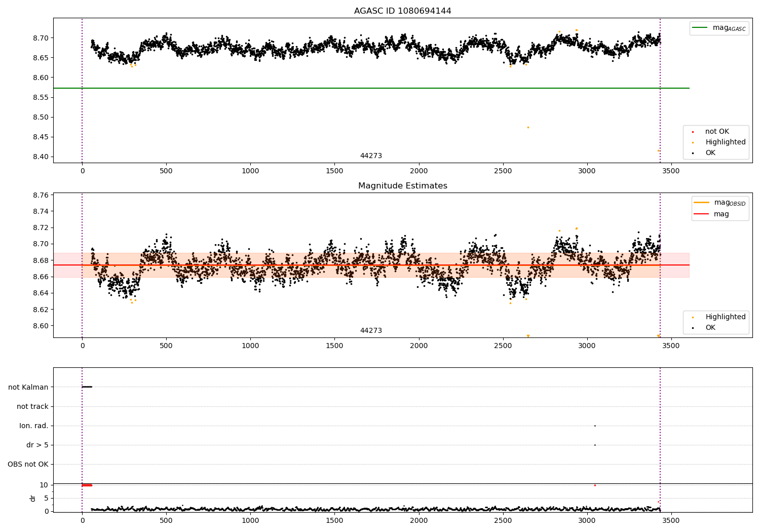Click the 2000 x-tick label under Magnitude Estimates plot
The height and width of the screenshot is (532, 760).
[419, 346]
